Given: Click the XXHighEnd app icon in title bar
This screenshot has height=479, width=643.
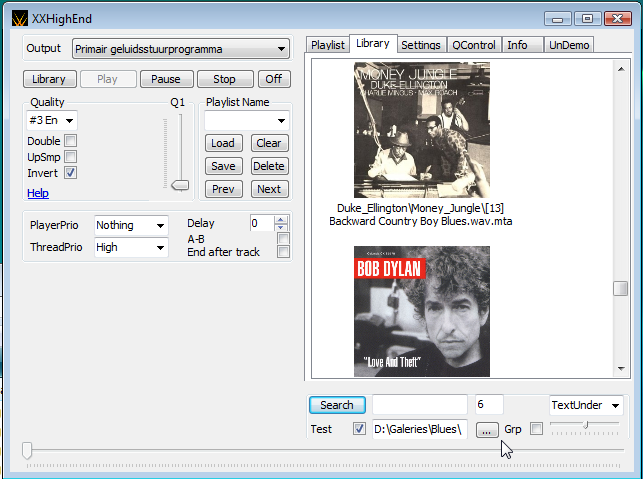Looking at the screenshot, I should (20, 19).
